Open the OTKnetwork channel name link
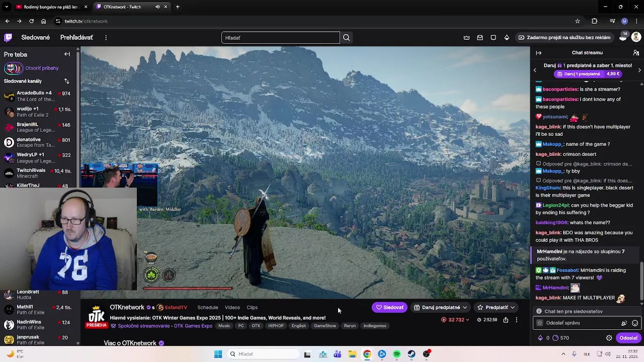This screenshot has width=644, height=362. (x=127, y=307)
